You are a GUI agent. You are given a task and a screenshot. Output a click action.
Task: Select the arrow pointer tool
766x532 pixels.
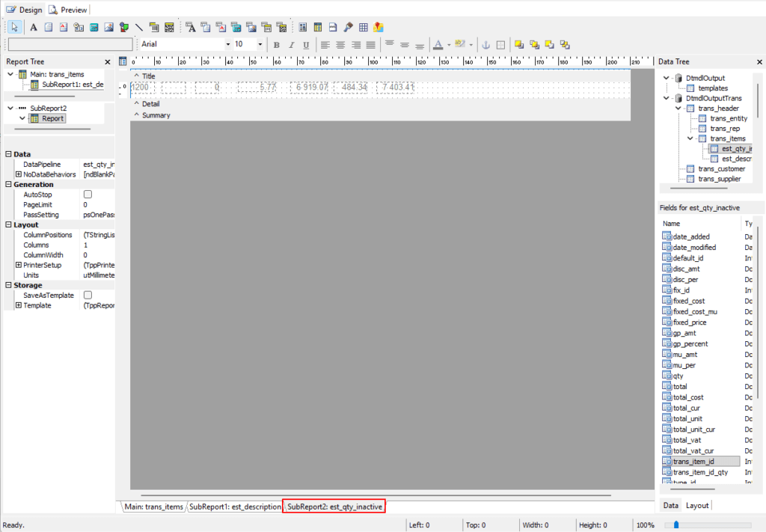click(x=14, y=27)
